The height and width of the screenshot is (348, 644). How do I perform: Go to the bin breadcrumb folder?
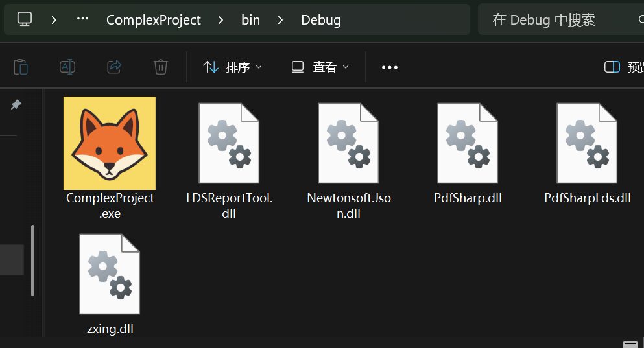coord(250,19)
